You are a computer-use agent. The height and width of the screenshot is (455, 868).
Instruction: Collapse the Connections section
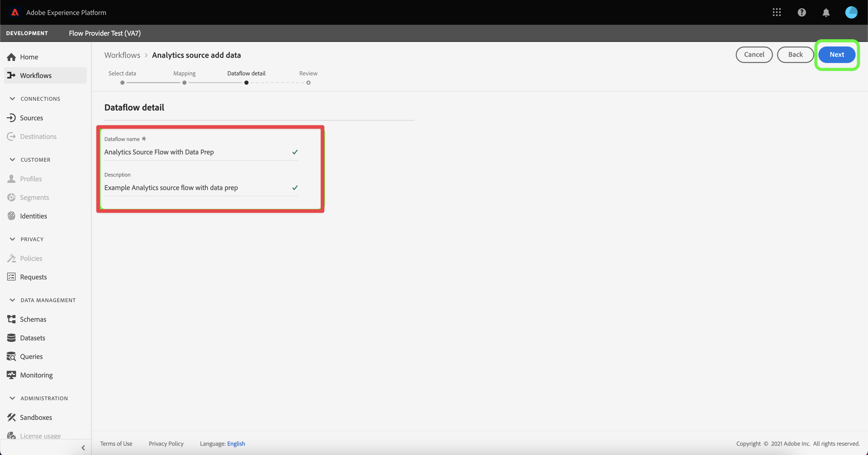(x=12, y=99)
